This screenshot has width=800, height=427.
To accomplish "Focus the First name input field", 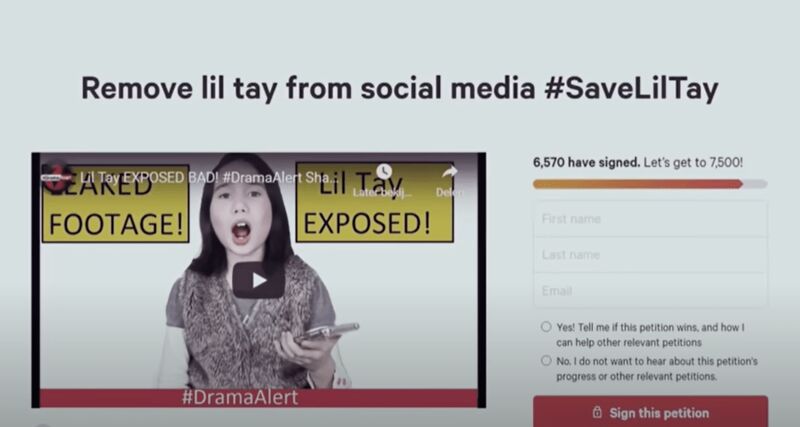I will click(650, 219).
